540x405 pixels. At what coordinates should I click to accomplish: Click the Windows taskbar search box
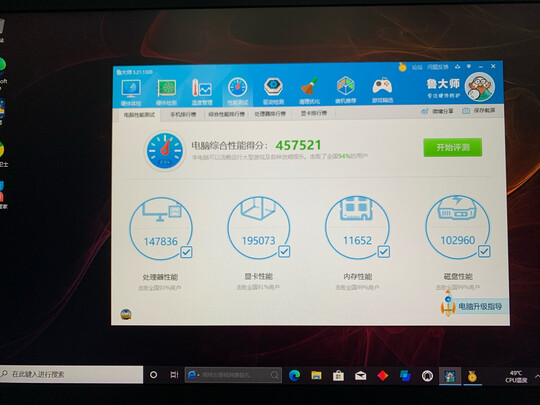(71, 374)
